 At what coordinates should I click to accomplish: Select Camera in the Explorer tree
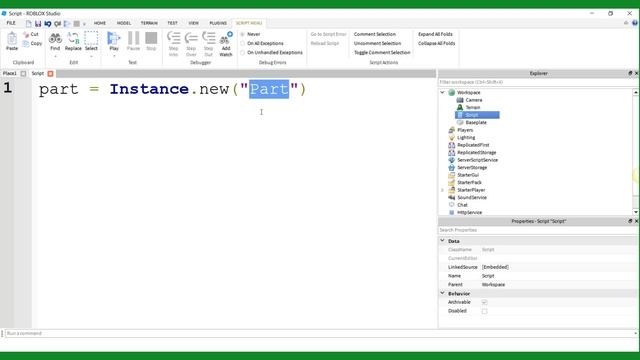pos(474,100)
